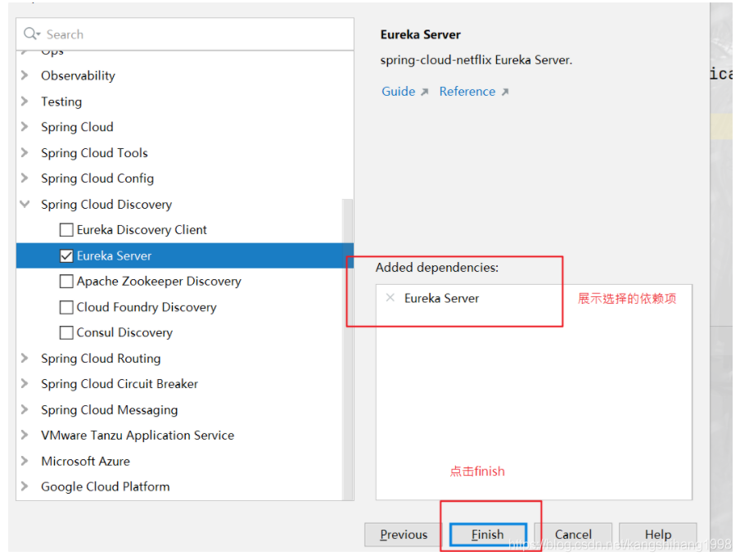Screen dimensions: 740x560
Task: Select the Microsoft Azure label
Action: pos(85,461)
